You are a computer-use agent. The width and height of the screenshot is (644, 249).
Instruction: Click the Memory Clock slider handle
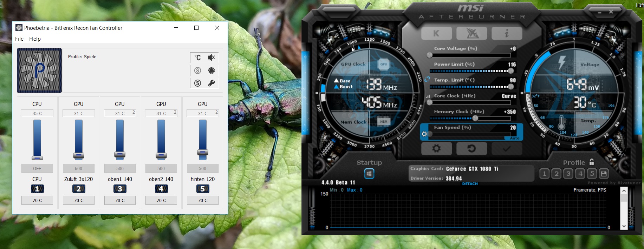(475, 118)
